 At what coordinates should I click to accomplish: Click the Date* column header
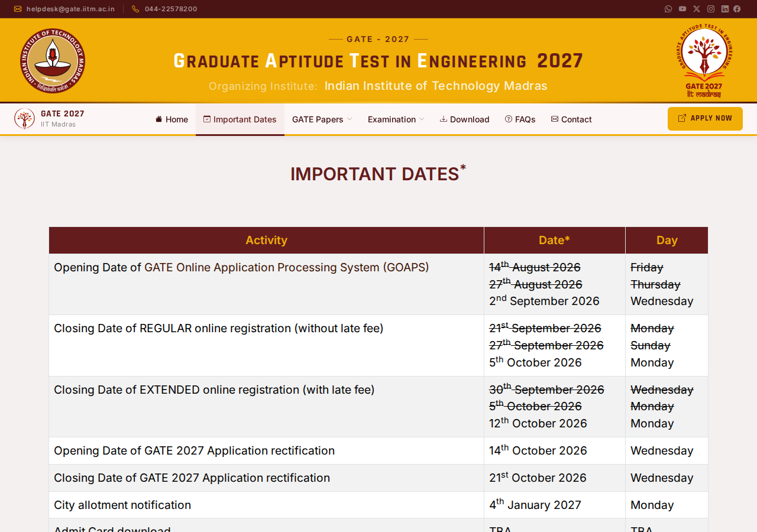[554, 240]
